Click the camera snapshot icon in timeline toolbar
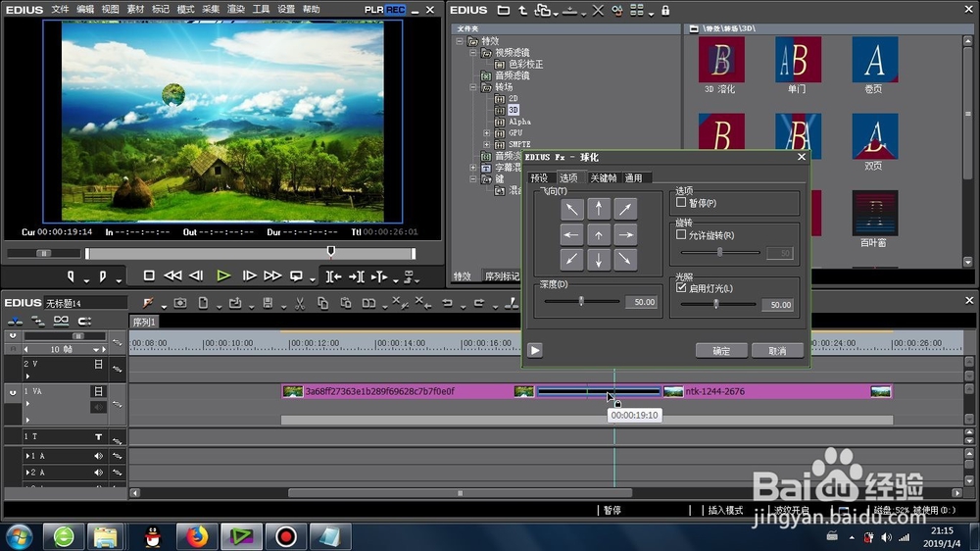980x551 pixels. (x=180, y=303)
